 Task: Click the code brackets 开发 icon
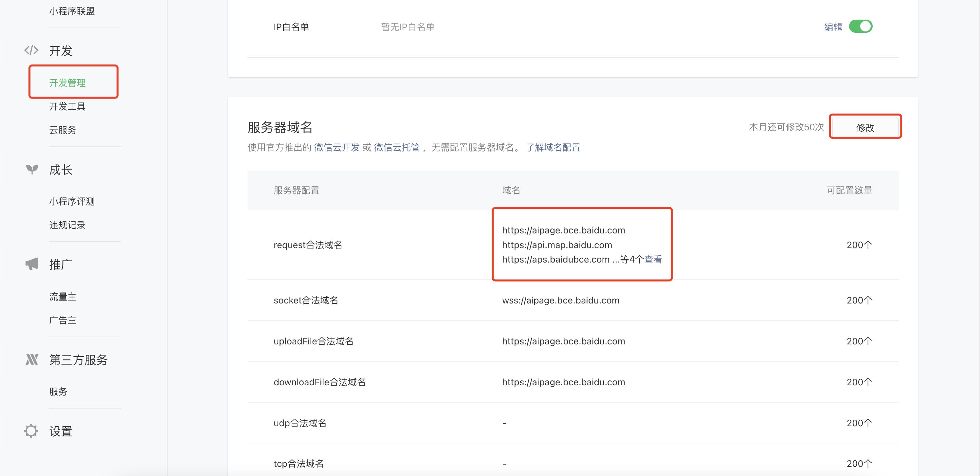pos(31,50)
